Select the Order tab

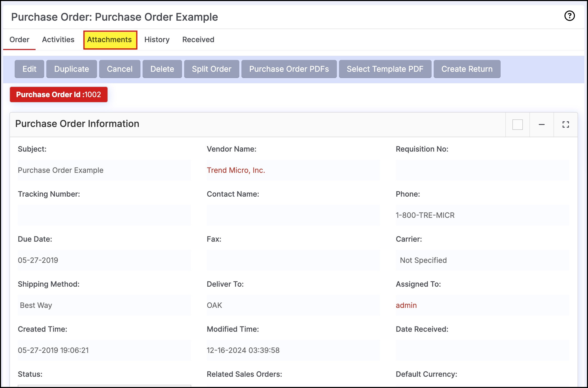click(x=19, y=40)
